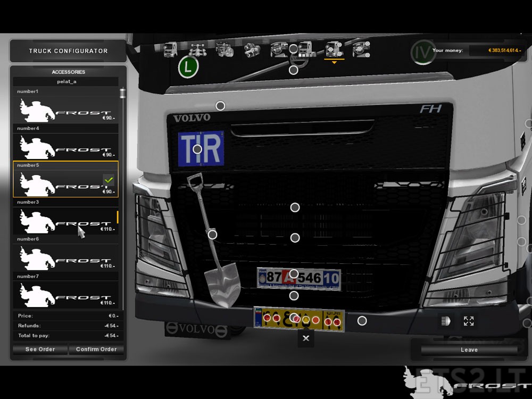Viewport: 532px width, 399px height.
Task: Click the 'pelat_a' category heading
Action: (66, 81)
